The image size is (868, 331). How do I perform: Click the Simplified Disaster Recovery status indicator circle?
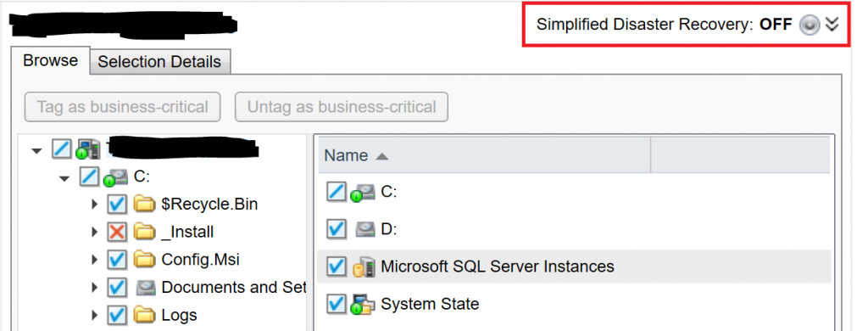(809, 25)
